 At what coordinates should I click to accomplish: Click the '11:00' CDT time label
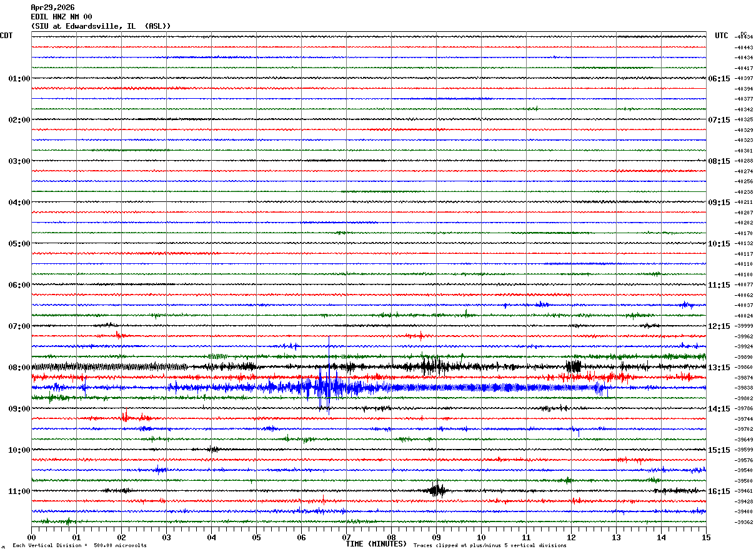coord(19,491)
